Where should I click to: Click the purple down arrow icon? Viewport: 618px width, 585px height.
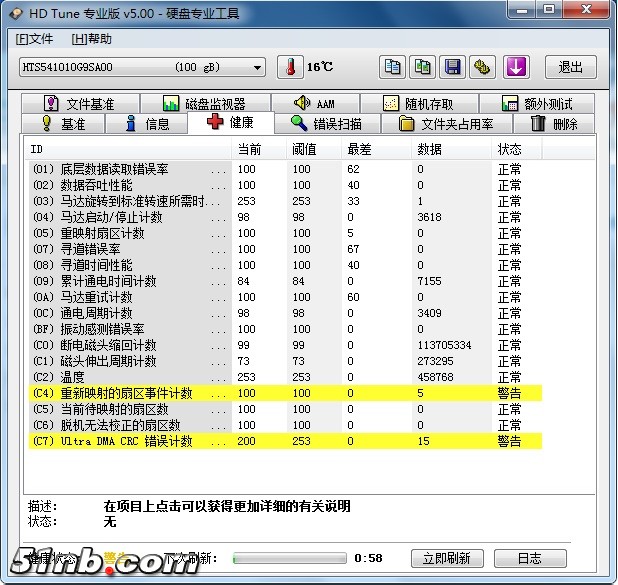click(515, 67)
